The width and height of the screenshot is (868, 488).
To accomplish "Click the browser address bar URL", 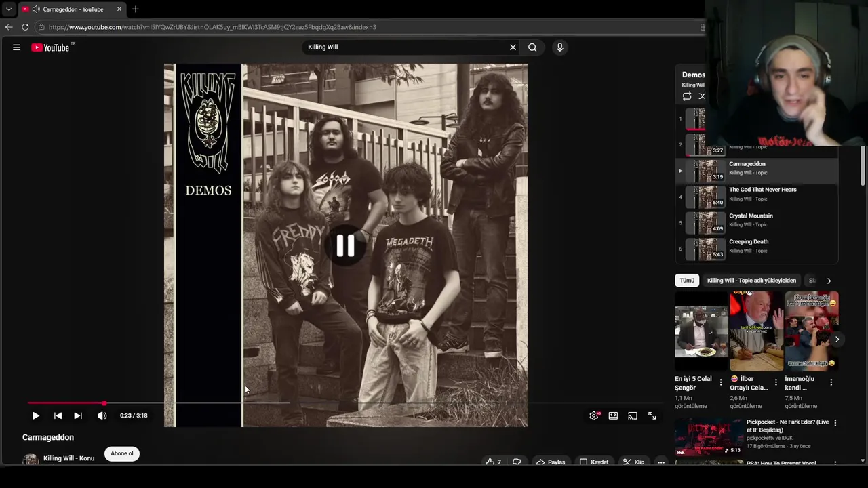I will point(212,27).
